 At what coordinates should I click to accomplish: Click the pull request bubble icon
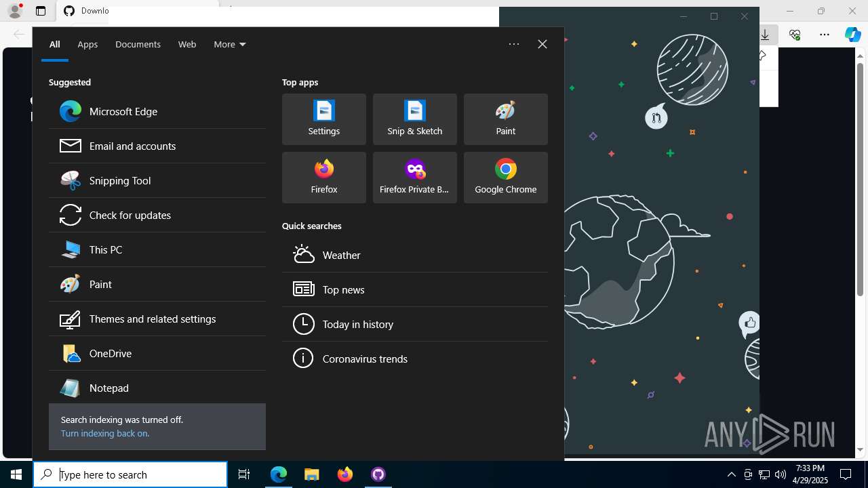656,117
